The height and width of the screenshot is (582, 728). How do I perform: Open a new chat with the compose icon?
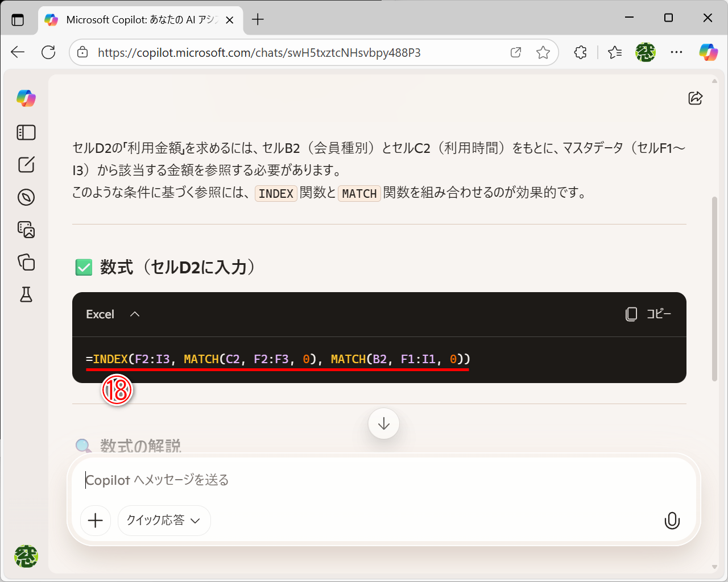tap(26, 165)
